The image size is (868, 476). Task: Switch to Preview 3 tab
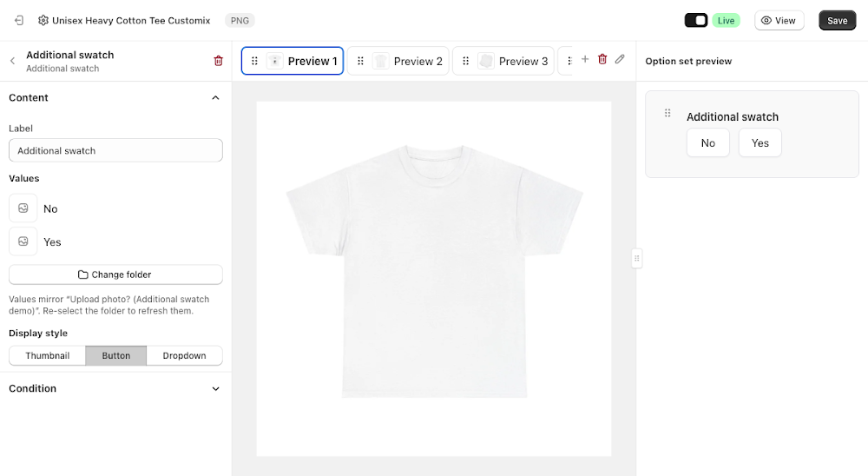coord(503,61)
